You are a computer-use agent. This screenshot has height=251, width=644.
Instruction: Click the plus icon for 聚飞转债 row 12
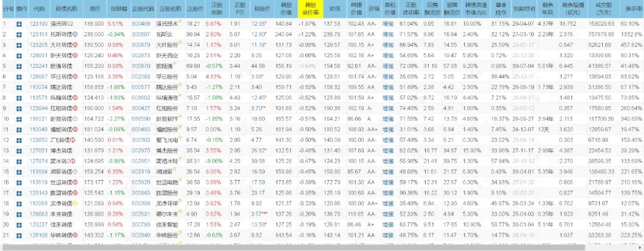(19, 140)
